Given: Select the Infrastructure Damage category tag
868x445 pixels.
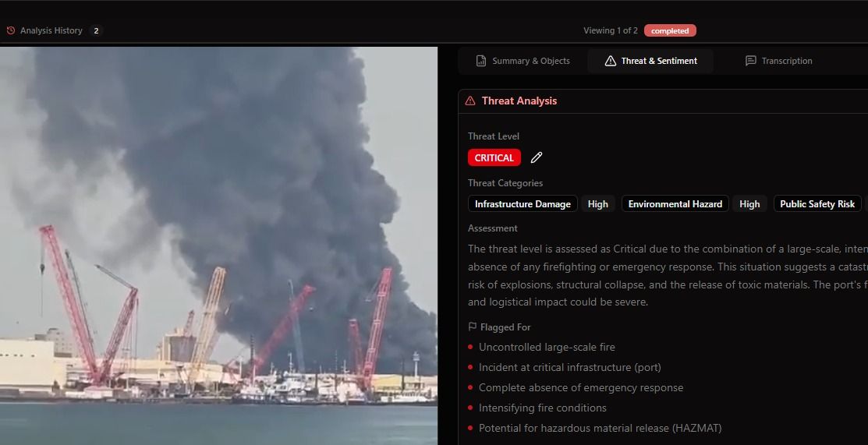Looking at the screenshot, I should (523, 203).
